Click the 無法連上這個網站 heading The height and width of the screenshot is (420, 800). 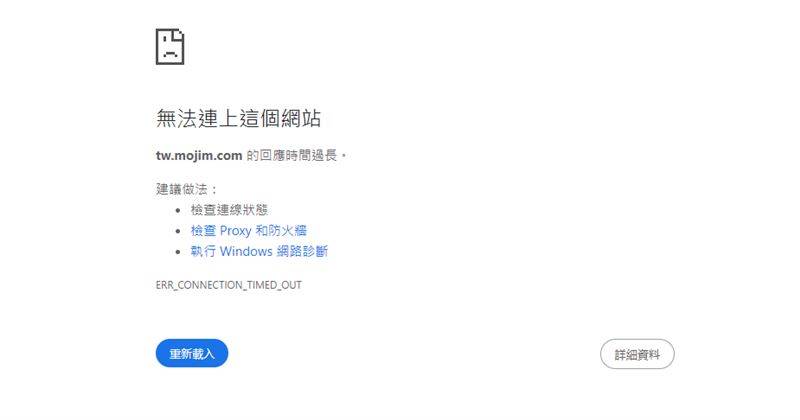[238, 118]
